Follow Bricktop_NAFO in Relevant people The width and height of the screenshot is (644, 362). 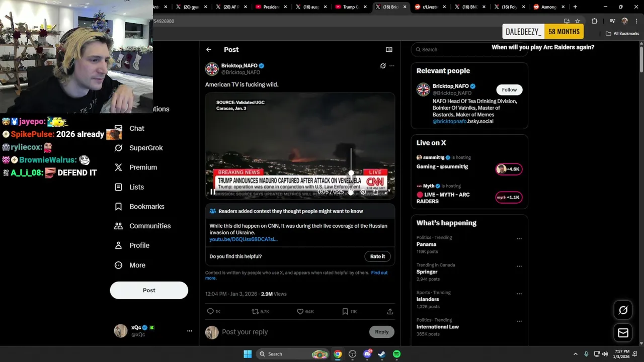coord(509,89)
